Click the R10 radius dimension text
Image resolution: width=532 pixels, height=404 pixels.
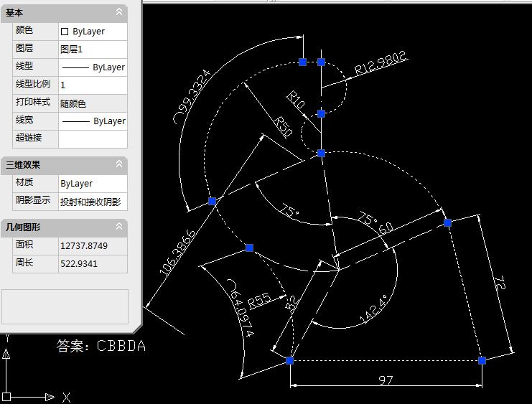tap(296, 100)
